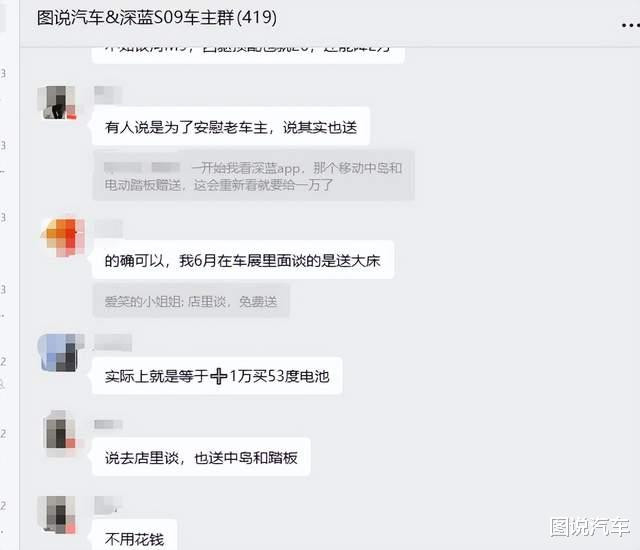The height and width of the screenshot is (550, 640).
Task: Click blurred sender name above 有人说是为了安慰 message
Action: [x=108, y=95]
